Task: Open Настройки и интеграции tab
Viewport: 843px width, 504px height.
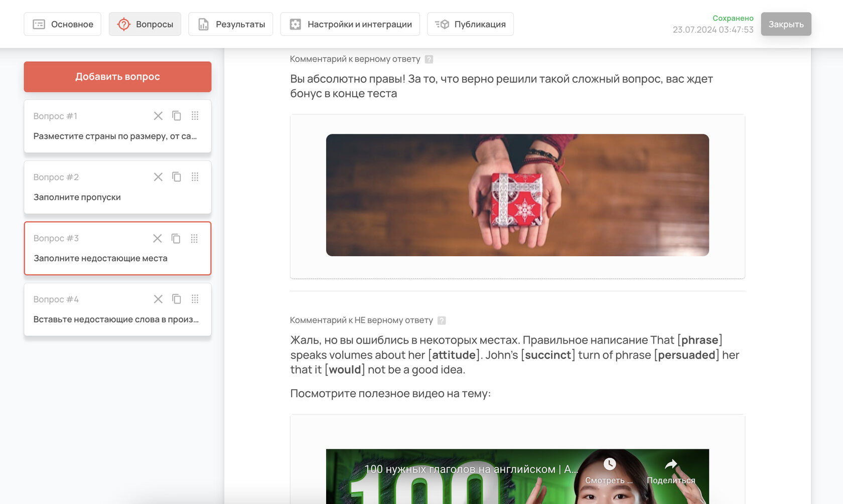Action: [x=350, y=24]
